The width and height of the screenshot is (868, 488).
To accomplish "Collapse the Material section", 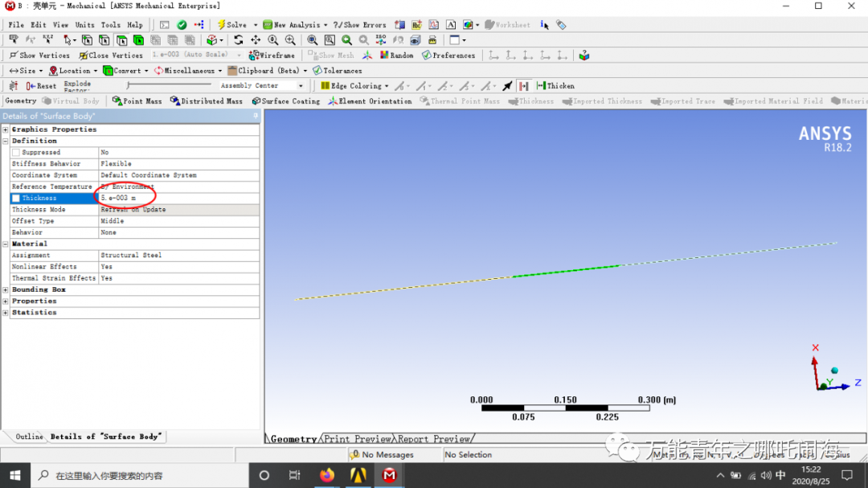I will 6,244.
